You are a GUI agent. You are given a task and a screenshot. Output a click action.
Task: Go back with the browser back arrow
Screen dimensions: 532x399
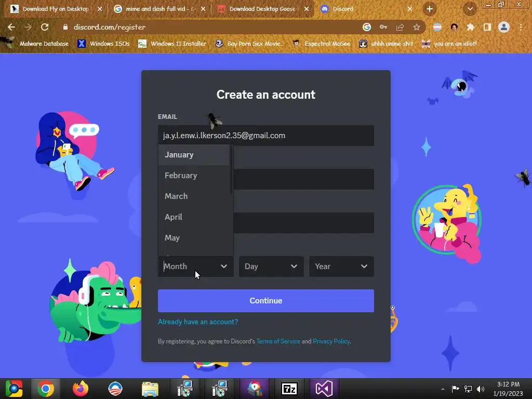click(11, 27)
